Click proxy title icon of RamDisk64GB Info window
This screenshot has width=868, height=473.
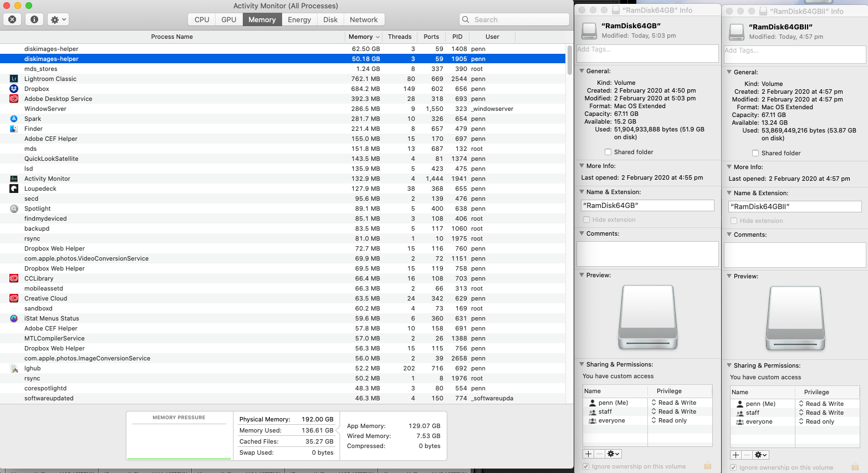click(616, 10)
